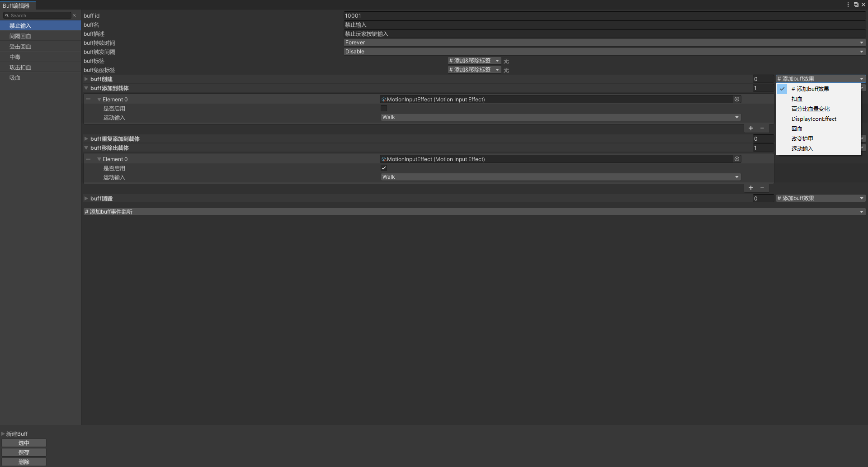
Task: Focus the Search field
Action: [x=37, y=15]
